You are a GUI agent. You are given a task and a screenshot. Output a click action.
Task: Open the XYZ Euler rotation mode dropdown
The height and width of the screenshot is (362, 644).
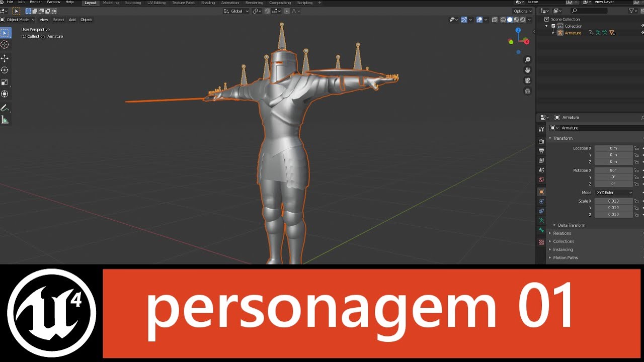tap(614, 193)
